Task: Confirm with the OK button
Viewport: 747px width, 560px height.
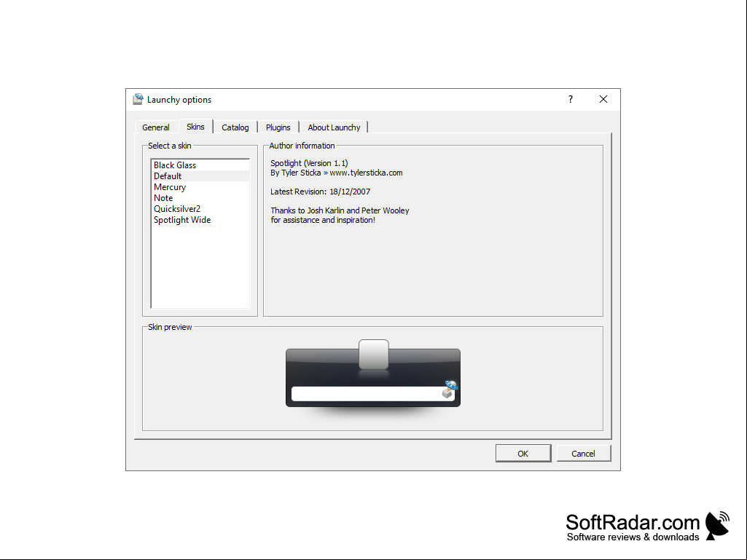Action: (x=523, y=454)
